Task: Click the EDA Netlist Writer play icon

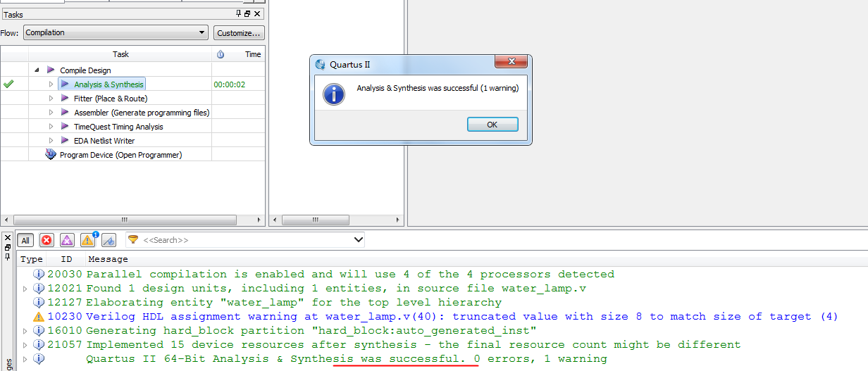Action: click(65, 141)
